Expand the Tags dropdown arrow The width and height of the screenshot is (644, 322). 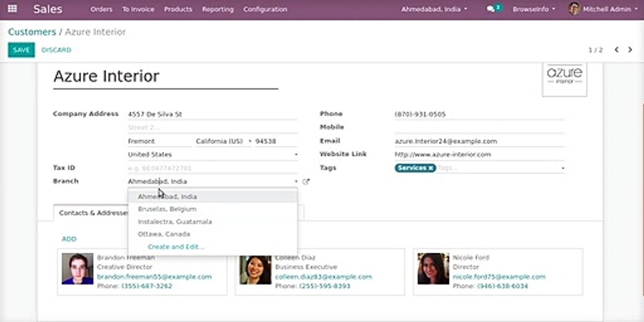(562, 168)
